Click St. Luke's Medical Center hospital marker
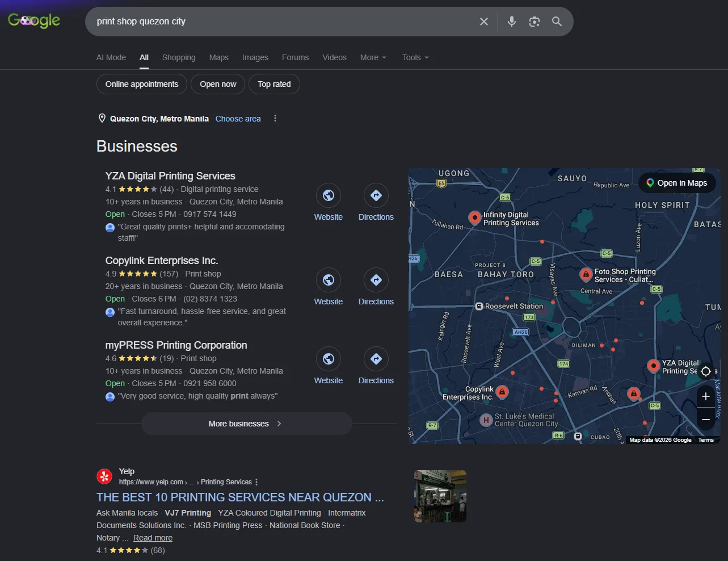 pos(486,420)
